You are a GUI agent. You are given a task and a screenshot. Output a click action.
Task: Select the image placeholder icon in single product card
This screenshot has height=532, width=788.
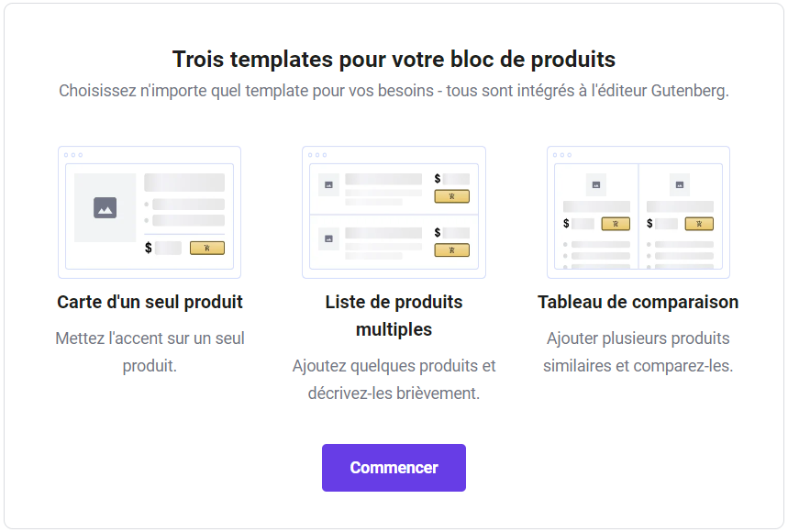coord(105,209)
